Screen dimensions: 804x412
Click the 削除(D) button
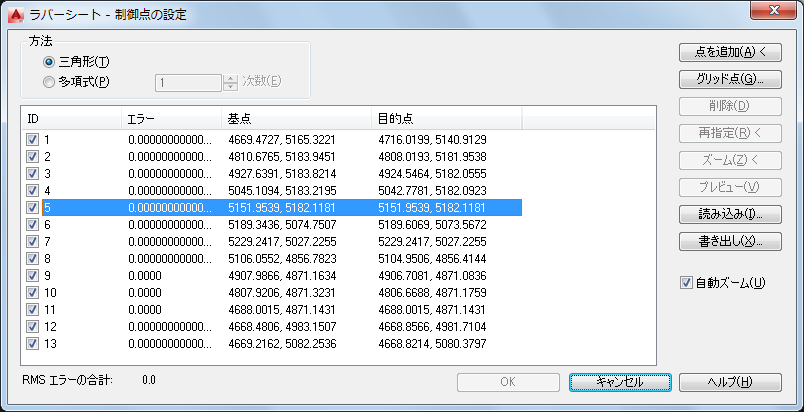730,107
